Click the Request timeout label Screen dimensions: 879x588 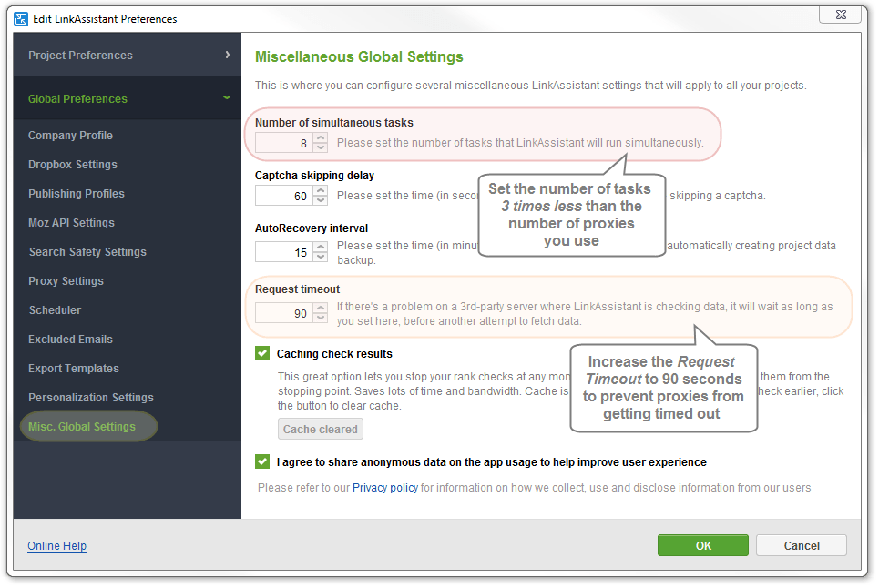click(x=298, y=289)
